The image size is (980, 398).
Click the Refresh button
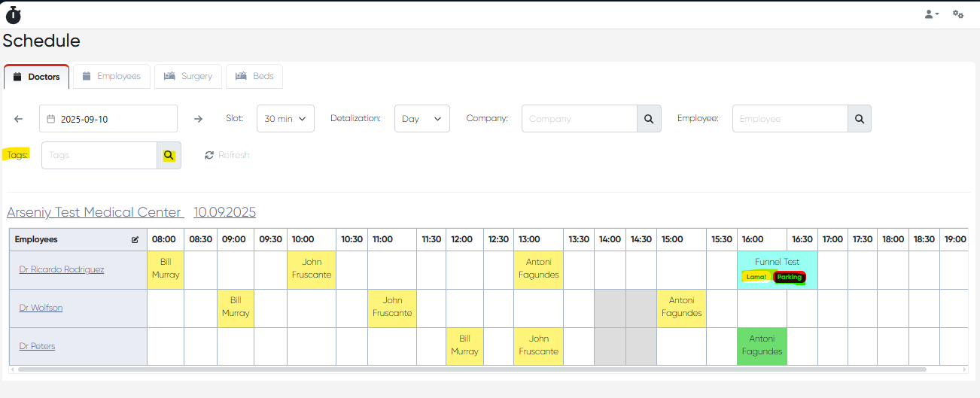227,156
